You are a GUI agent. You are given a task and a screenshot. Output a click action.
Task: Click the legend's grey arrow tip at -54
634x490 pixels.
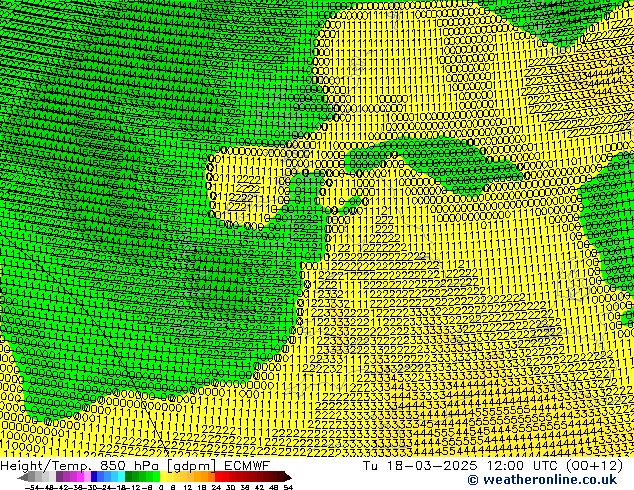pos(23,477)
